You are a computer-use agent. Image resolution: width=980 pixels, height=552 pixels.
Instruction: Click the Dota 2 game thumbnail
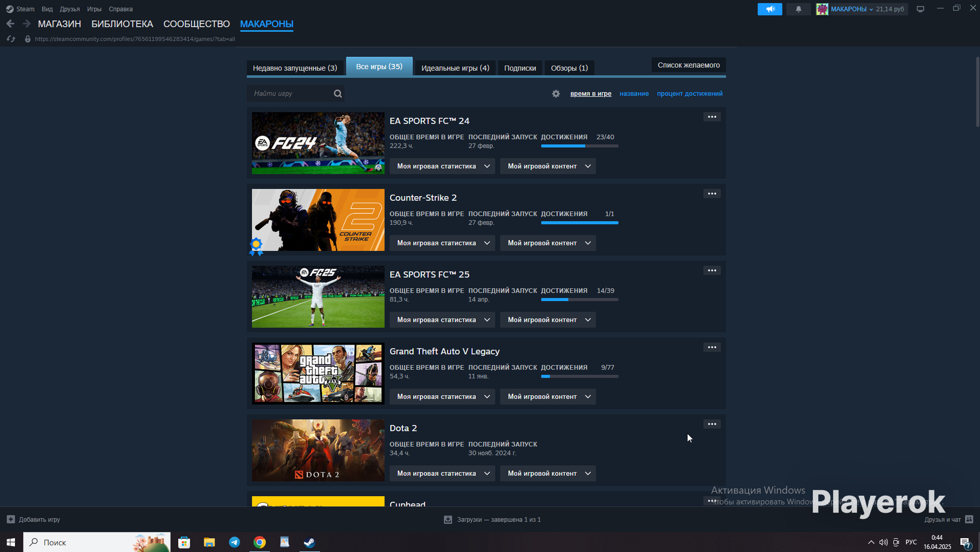tap(318, 450)
